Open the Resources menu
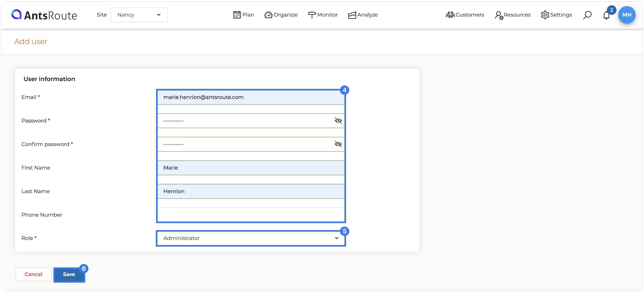The image size is (644, 292). [x=513, y=15]
